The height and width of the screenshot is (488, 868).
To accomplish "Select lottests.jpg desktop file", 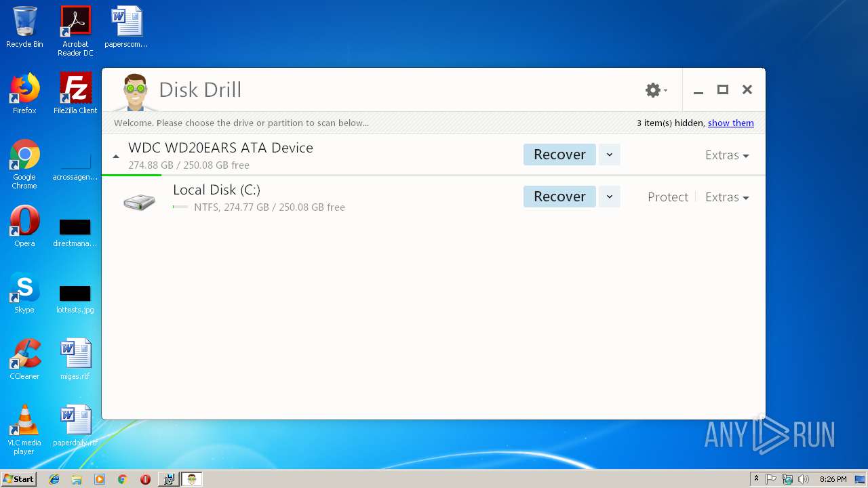I will [75, 298].
